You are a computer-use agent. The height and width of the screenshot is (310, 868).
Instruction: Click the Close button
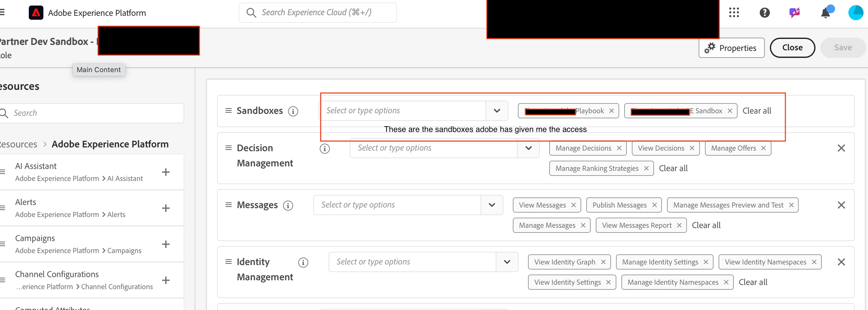792,48
